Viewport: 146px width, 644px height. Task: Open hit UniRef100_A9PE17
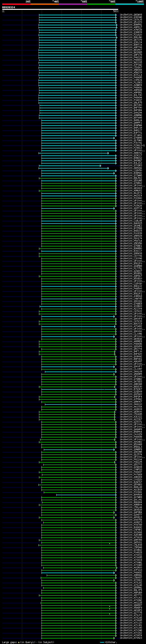[x=131, y=27]
